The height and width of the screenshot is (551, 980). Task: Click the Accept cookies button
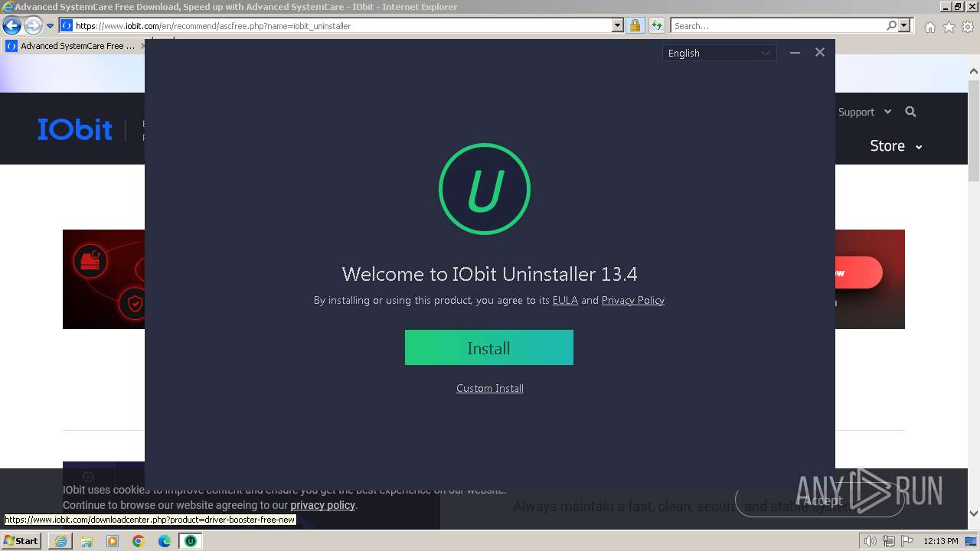821,500
